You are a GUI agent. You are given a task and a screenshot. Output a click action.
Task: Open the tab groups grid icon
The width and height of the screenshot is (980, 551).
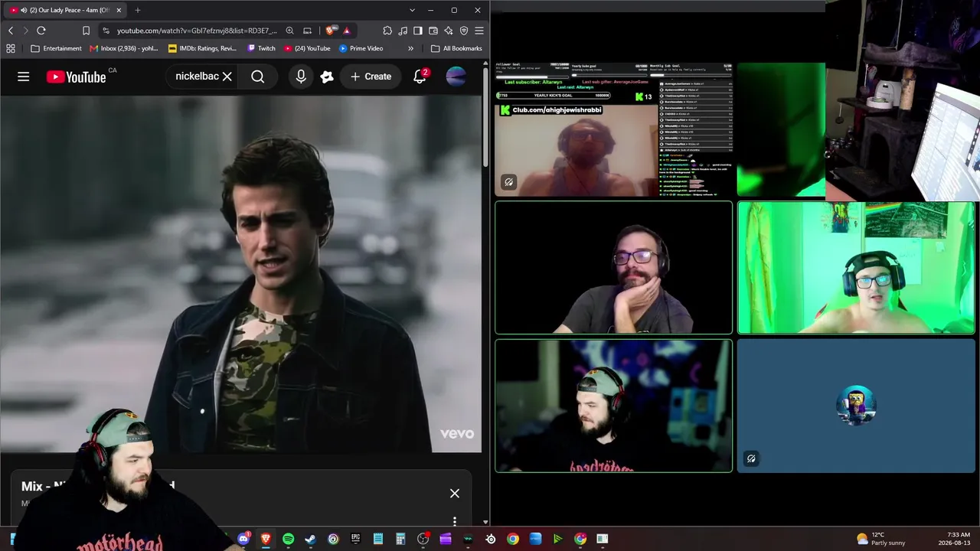tap(11, 48)
